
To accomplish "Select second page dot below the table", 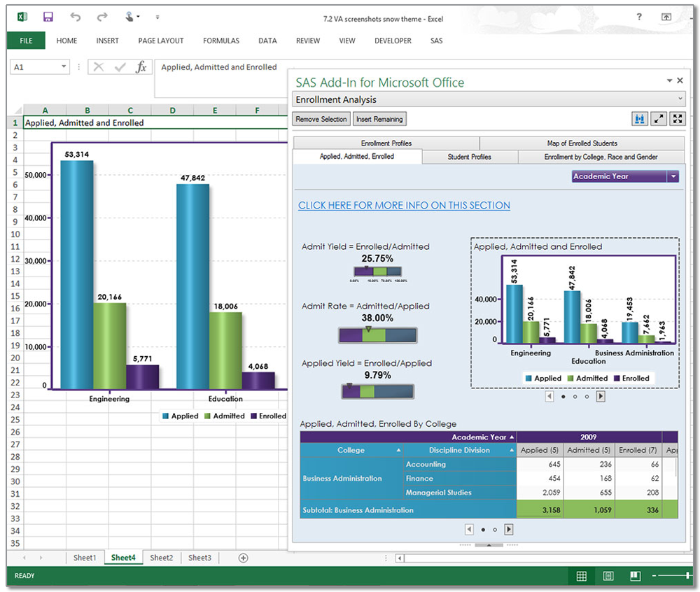I will pos(495,530).
